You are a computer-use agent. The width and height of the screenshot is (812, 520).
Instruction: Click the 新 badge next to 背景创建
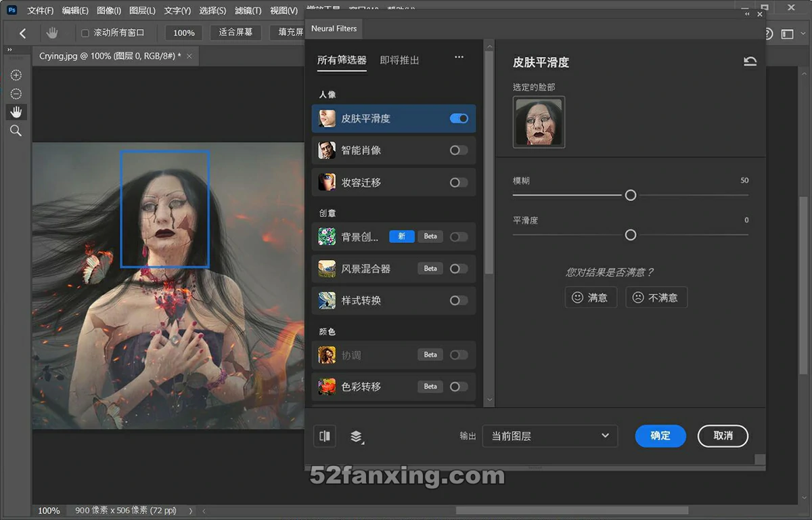401,236
